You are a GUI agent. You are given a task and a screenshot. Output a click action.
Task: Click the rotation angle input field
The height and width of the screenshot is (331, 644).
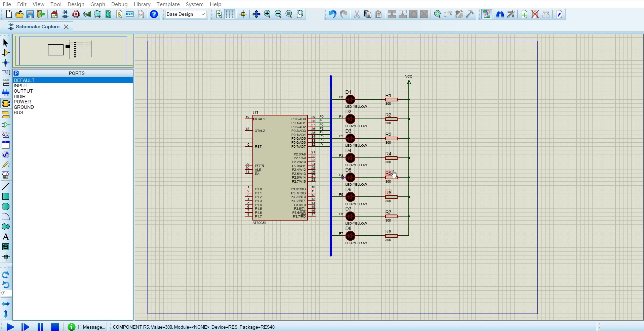click(6, 293)
